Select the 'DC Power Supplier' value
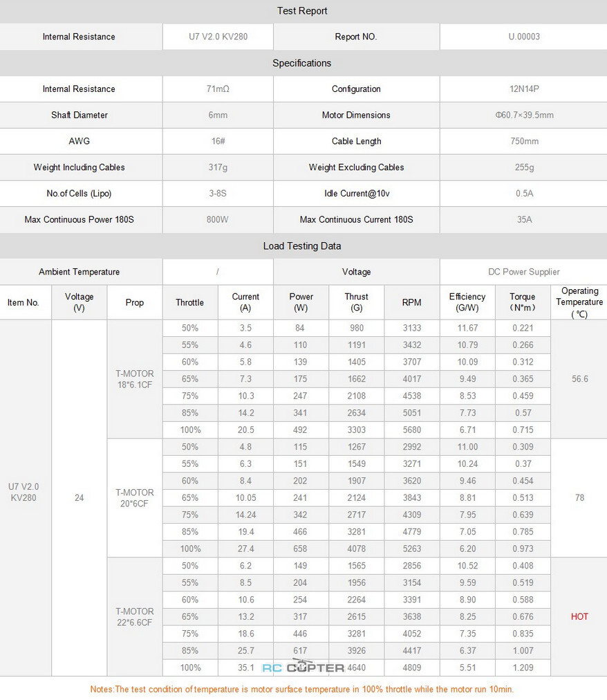Image resolution: width=607 pixels, height=700 pixels. (x=524, y=271)
